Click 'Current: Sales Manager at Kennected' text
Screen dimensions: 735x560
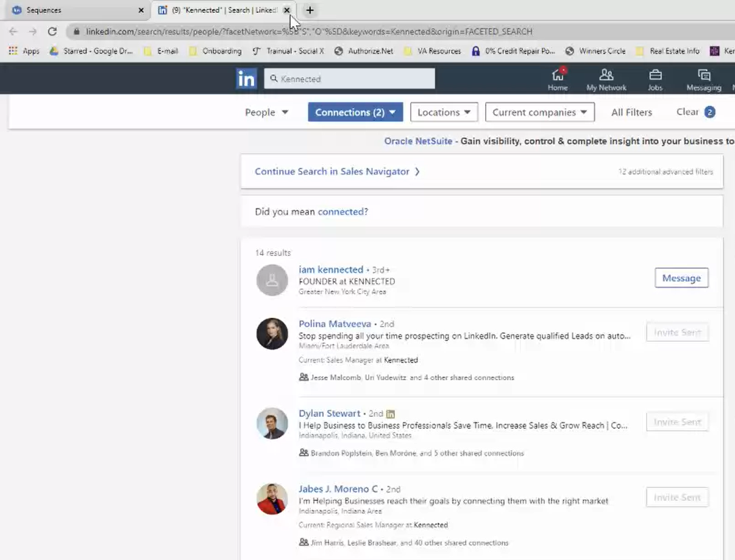[358, 360]
